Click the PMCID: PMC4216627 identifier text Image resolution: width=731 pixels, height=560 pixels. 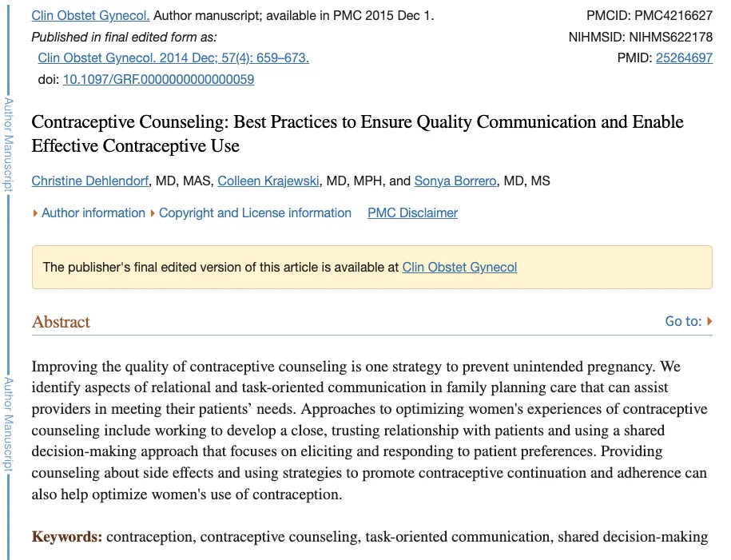click(650, 14)
